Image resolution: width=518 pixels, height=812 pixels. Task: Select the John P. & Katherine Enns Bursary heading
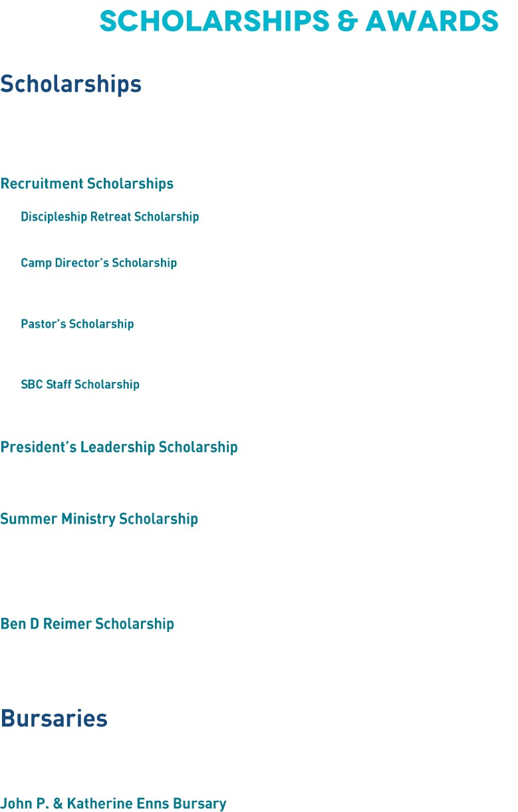coord(113,803)
